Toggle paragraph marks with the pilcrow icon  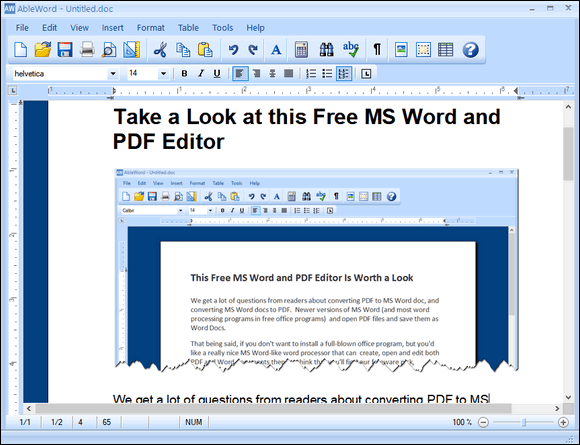tap(377, 50)
